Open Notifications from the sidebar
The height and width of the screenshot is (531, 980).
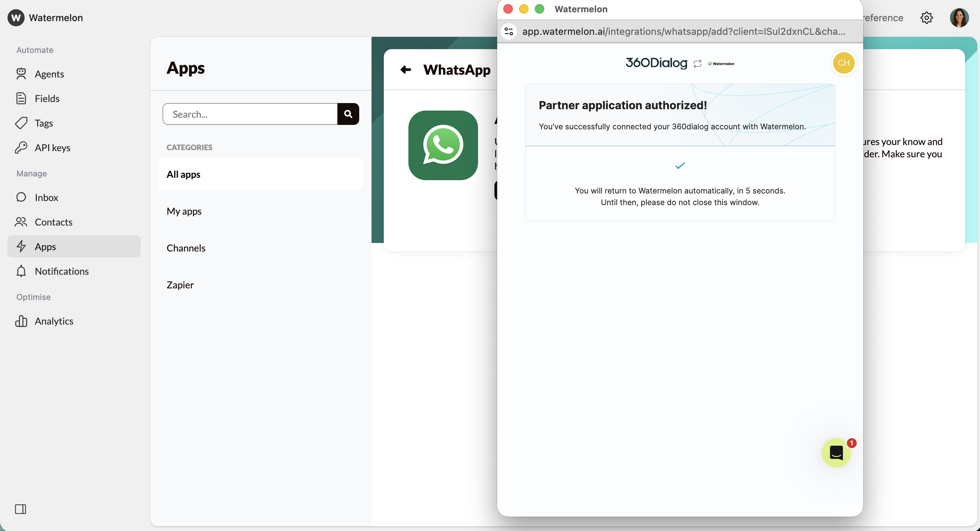(x=61, y=271)
